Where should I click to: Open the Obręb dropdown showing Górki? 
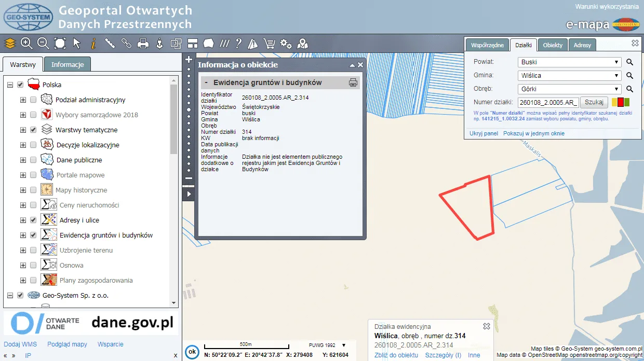pyautogui.click(x=570, y=89)
